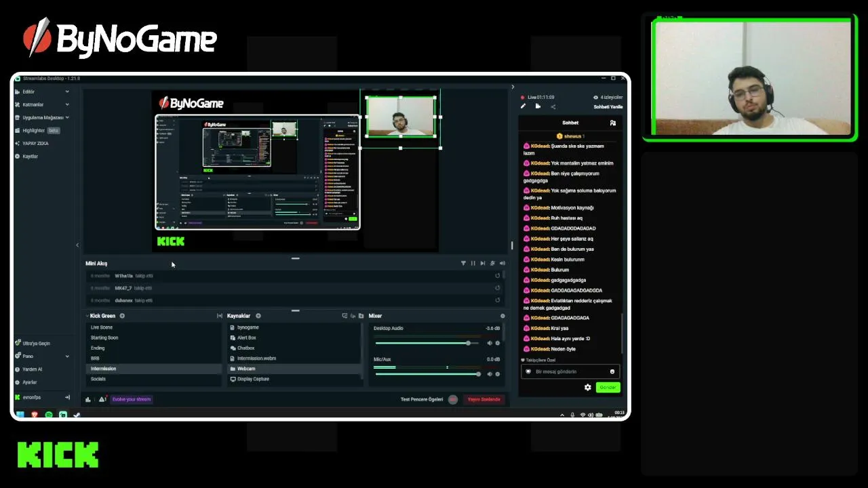Mute the Mic/Aux channel
The image size is (868, 488).
pyautogui.click(x=490, y=374)
